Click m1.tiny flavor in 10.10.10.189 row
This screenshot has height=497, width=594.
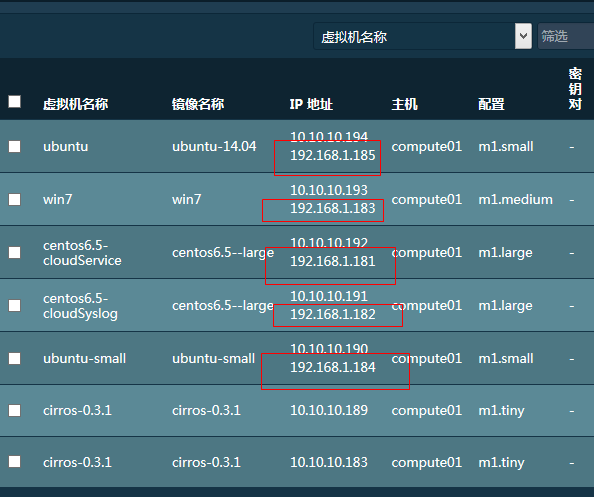[501, 411]
